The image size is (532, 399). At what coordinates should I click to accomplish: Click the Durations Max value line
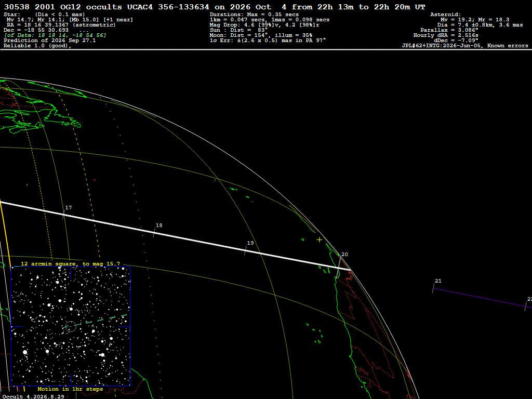(x=254, y=15)
